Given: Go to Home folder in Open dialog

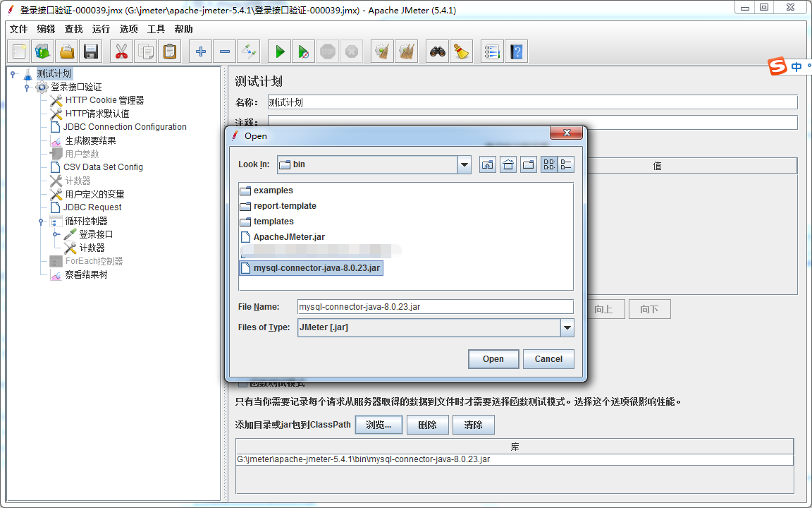Looking at the screenshot, I should (508, 165).
